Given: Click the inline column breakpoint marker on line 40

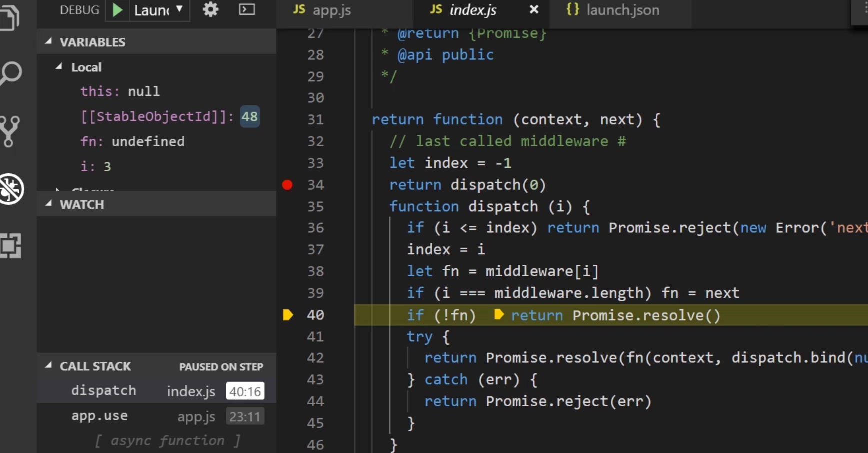Looking at the screenshot, I should point(498,314).
